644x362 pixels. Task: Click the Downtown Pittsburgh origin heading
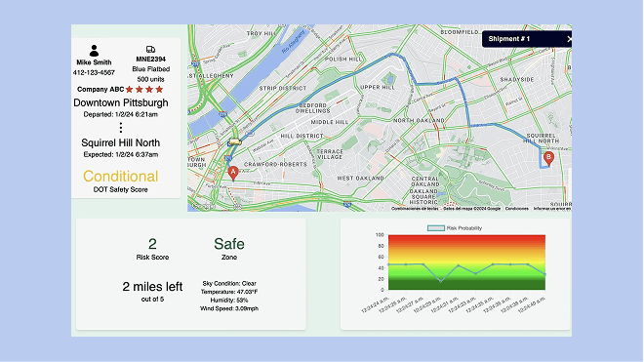pos(121,102)
